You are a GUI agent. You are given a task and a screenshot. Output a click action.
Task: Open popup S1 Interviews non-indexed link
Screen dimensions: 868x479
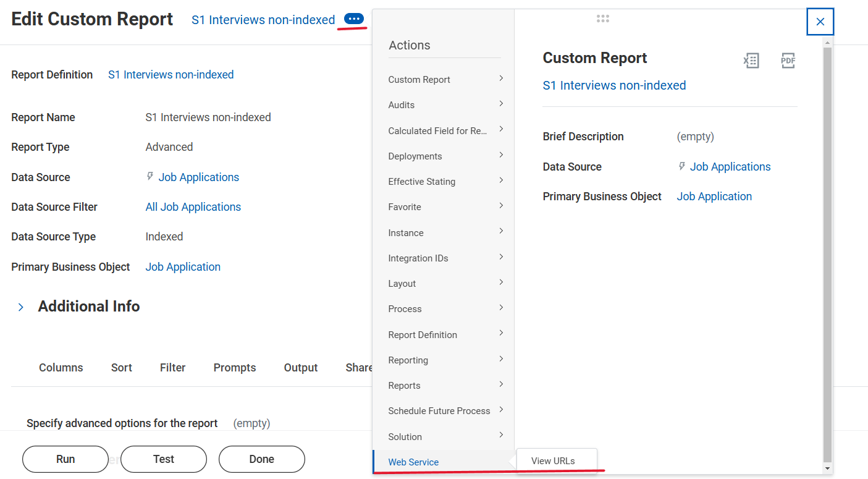614,85
